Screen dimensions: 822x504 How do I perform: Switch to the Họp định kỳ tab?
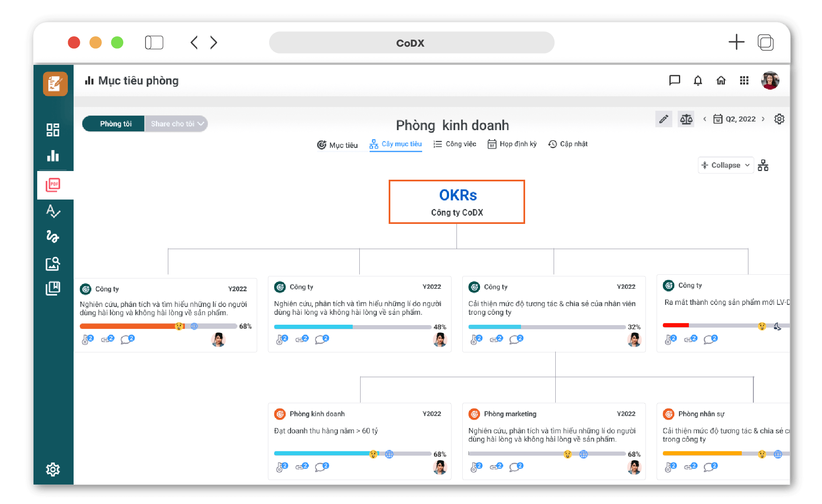[512, 144]
